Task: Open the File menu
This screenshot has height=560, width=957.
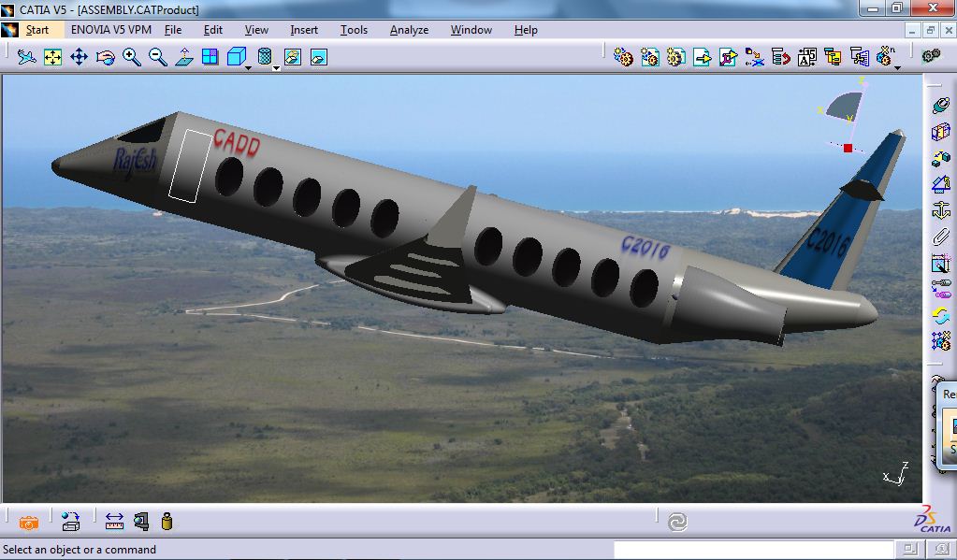Action: (173, 30)
